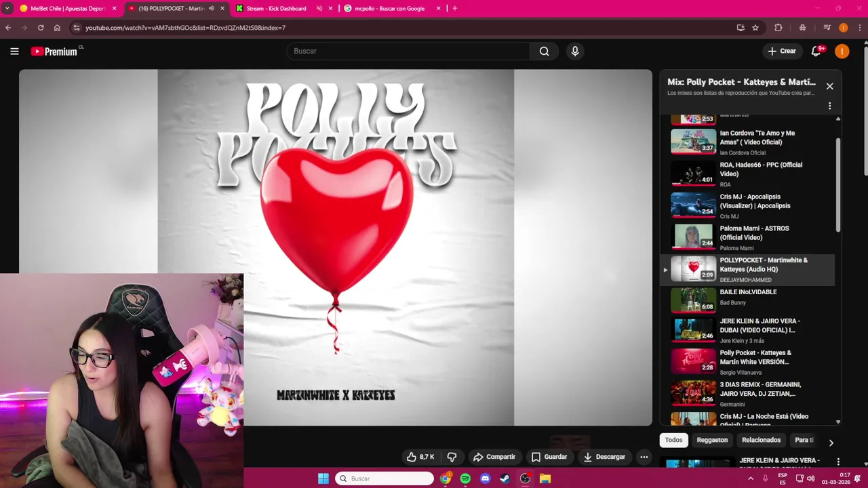Click the Descargar download button

point(604,457)
